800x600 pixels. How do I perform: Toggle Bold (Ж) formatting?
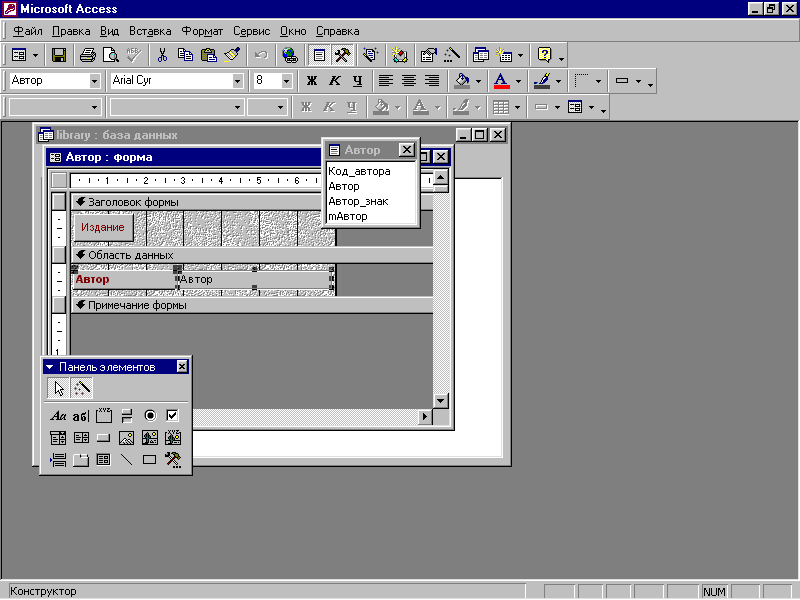(x=311, y=81)
